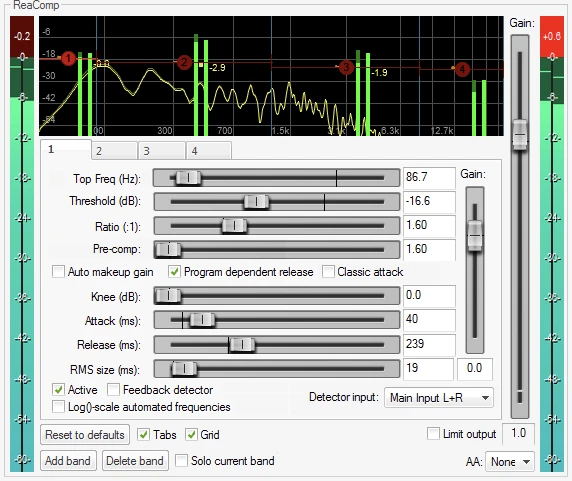Click the Add band button
The width and height of the screenshot is (572, 481).
click(68, 461)
